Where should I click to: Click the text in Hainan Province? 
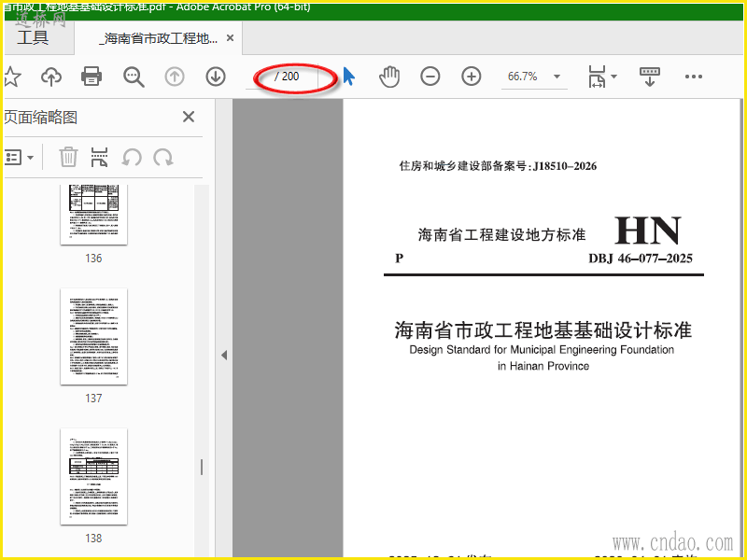(543, 366)
